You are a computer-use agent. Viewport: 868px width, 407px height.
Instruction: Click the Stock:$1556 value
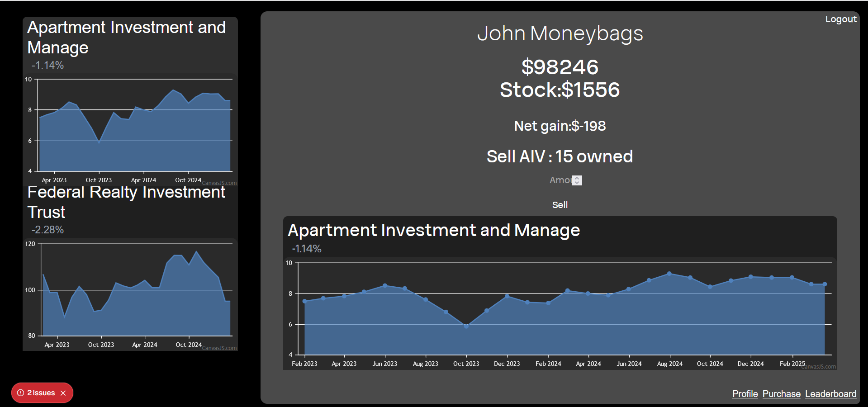click(560, 90)
